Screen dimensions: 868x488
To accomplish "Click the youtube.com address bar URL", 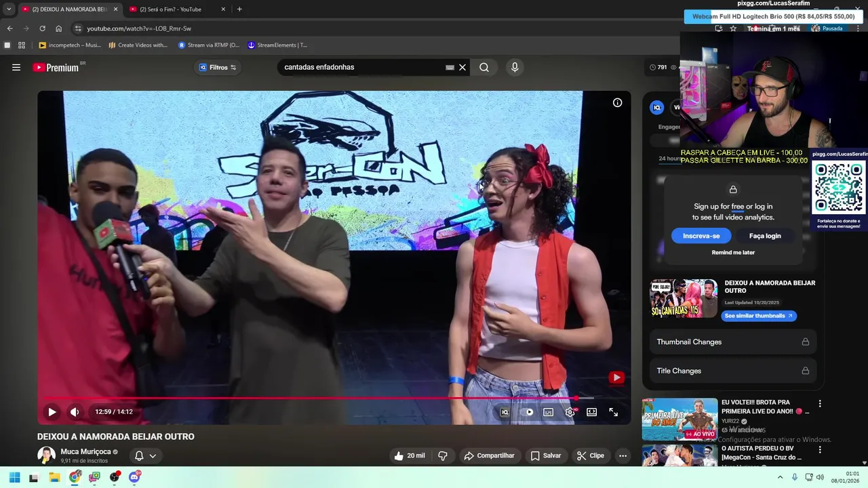I will [x=139, y=28].
